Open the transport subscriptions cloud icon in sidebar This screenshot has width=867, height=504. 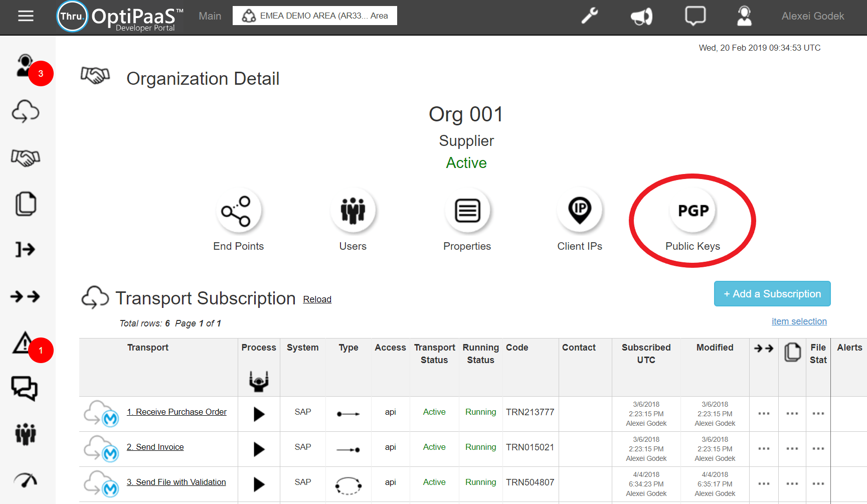[25, 111]
